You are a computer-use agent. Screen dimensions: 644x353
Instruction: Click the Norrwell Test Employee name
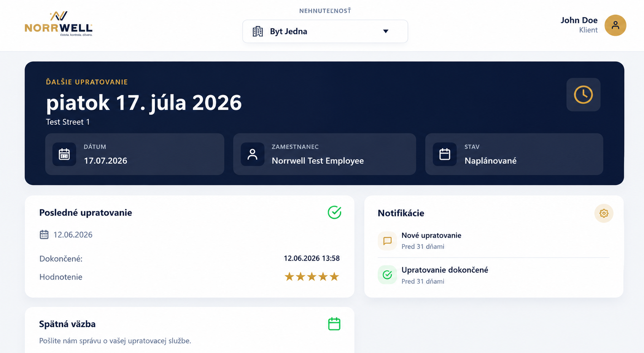tap(318, 161)
